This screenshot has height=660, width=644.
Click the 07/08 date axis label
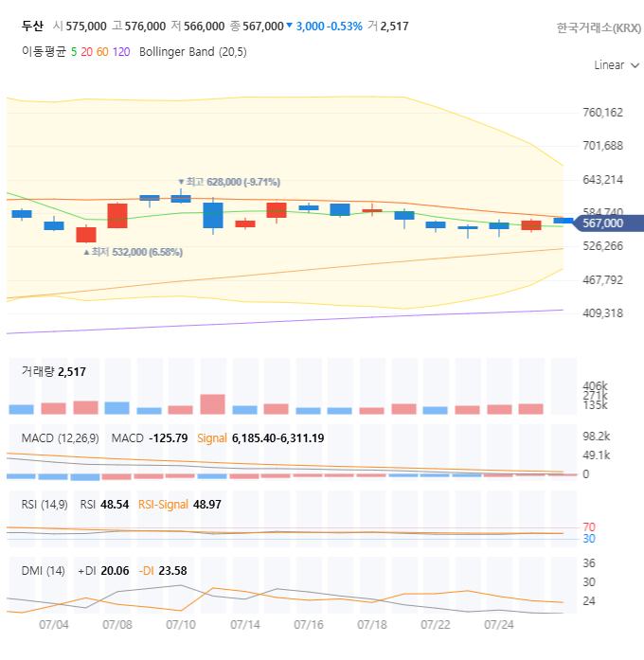click(x=117, y=625)
